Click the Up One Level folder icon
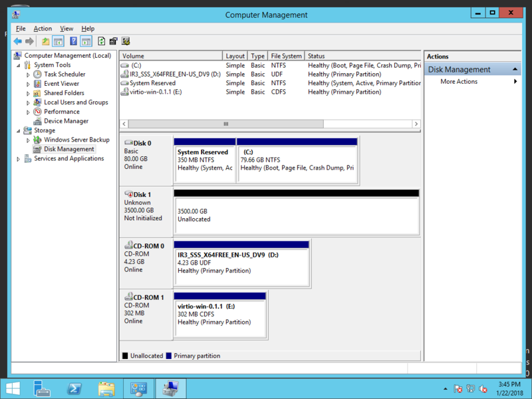This screenshot has height=399, width=532. (45, 41)
